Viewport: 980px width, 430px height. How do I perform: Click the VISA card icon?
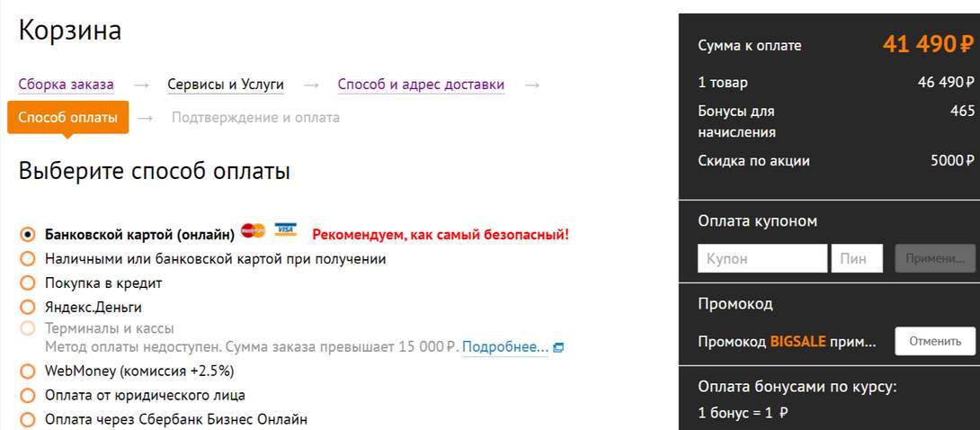pos(286,230)
